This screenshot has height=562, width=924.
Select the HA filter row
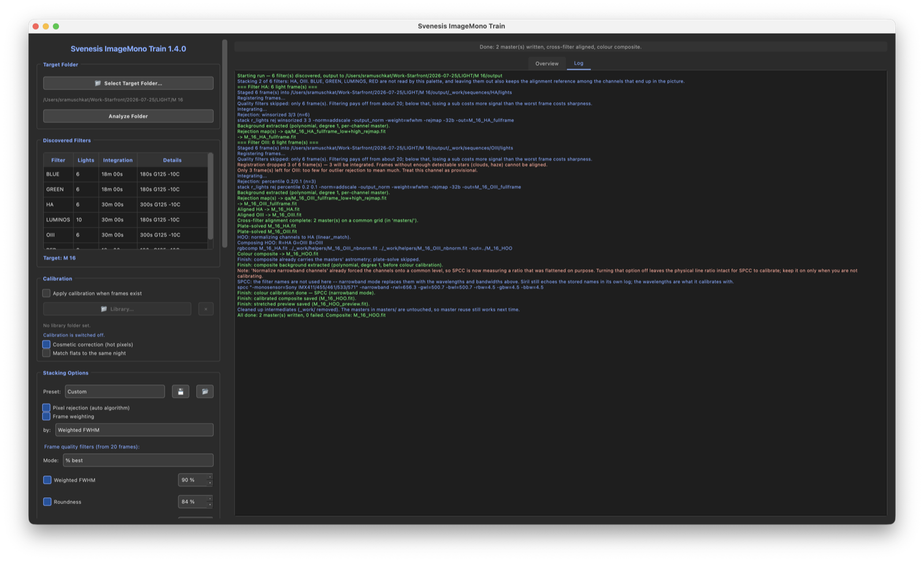(x=125, y=204)
